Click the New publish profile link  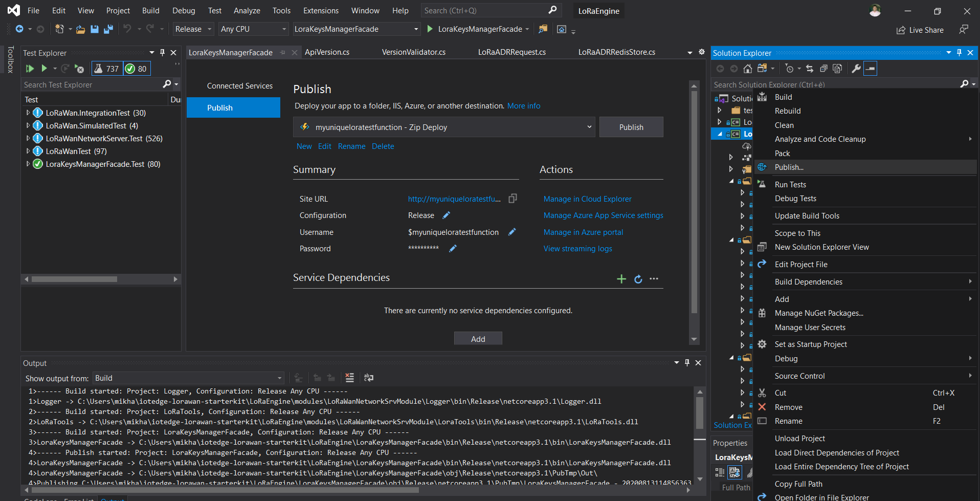click(304, 146)
